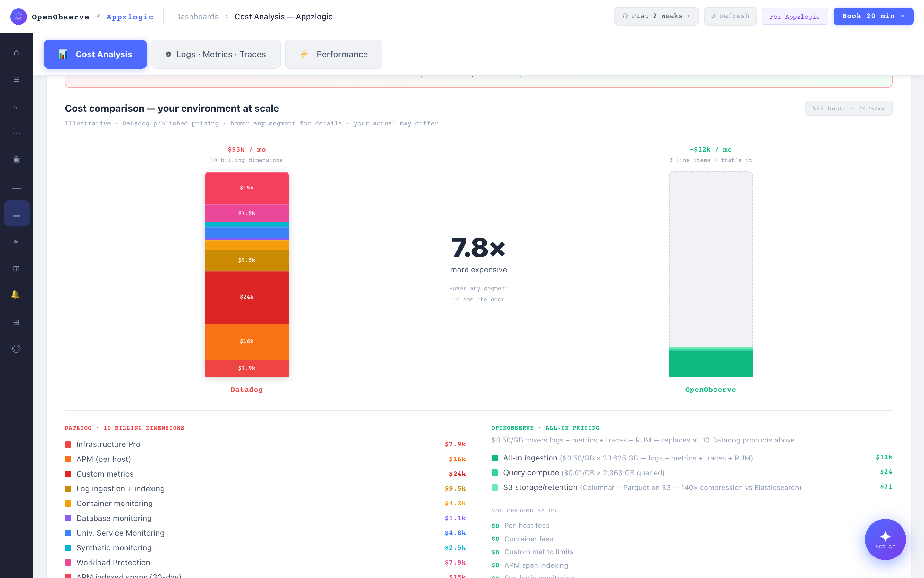The width and height of the screenshot is (924, 578).
Task: Click the All-in ingestion green swatch
Action: point(494,458)
